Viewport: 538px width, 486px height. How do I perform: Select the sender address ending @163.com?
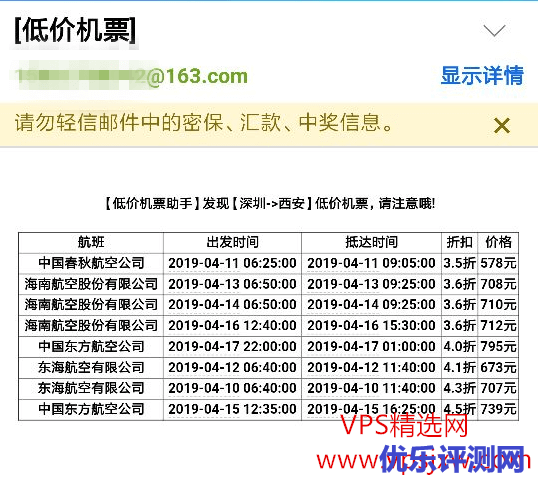(131, 76)
